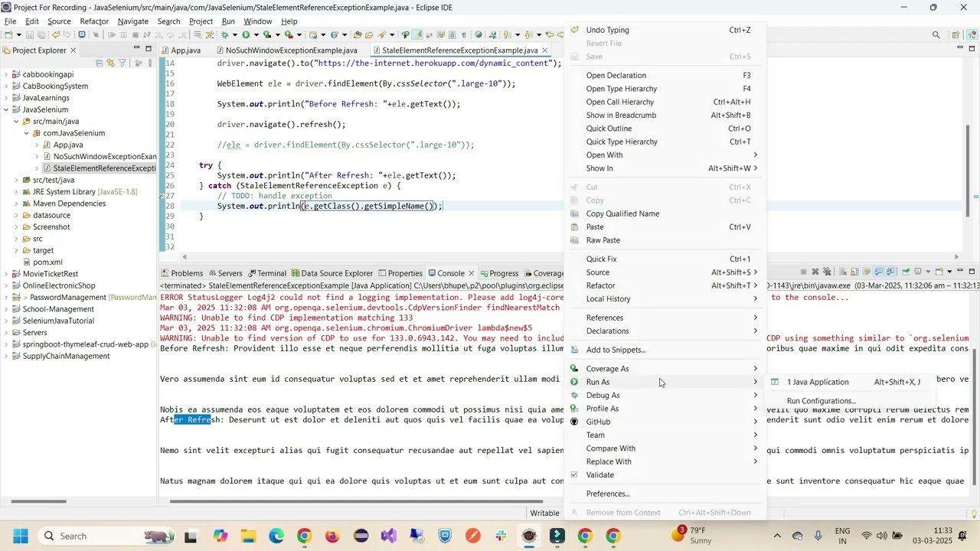This screenshot has height=551, width=980.
Task: Click Pin Console icon in Console toolbar
Action: pos(906,272)
